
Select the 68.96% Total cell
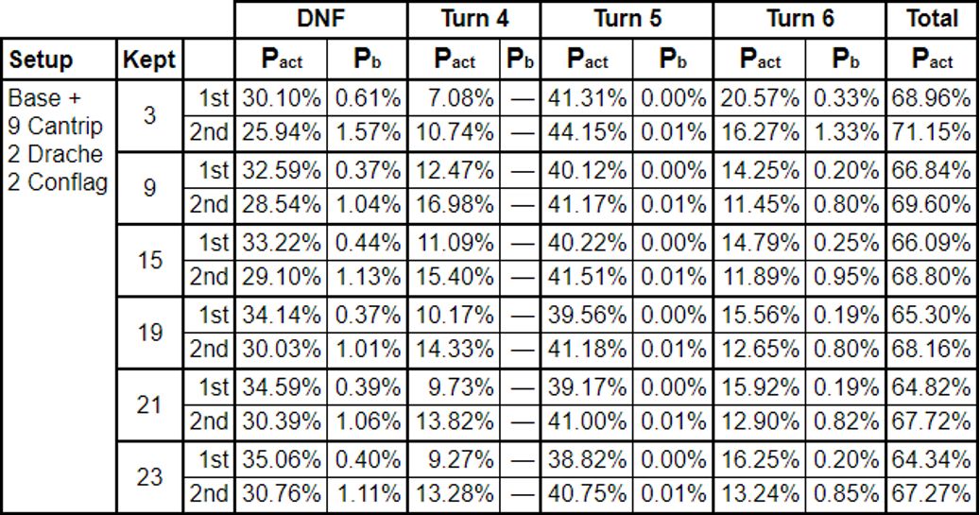click(932, 98)
